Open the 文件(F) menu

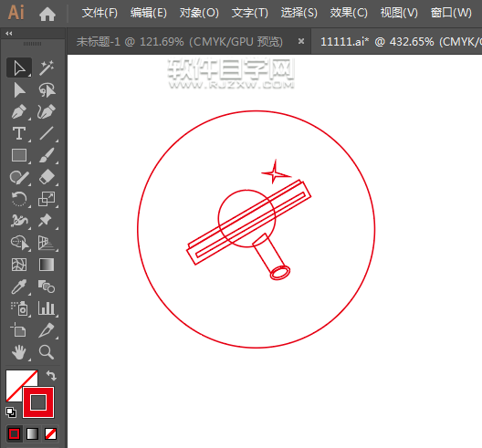pyautogui.click(x=100, y=13)
